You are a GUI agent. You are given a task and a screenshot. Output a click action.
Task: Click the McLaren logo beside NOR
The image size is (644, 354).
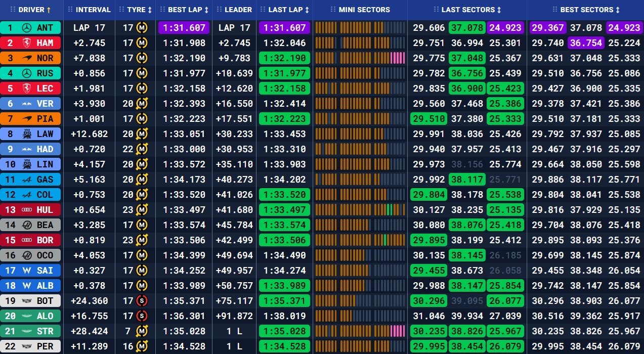point(28,58)
